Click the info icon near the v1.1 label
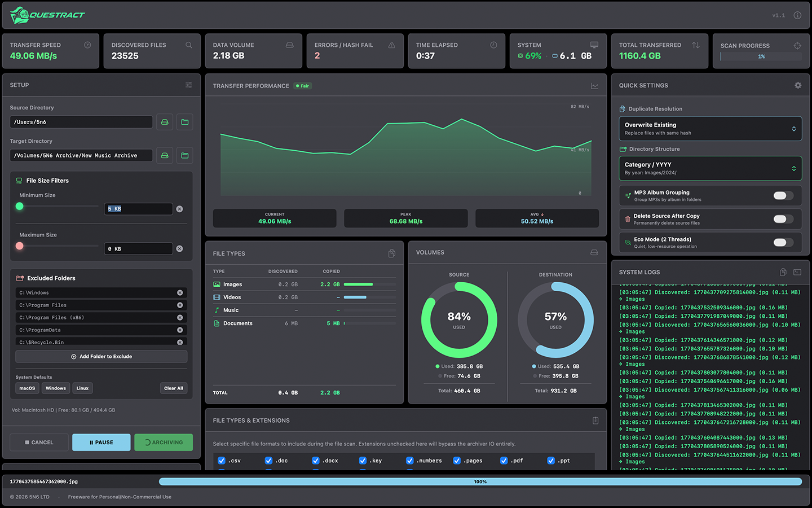812x508 pixels. coord(797,15)
